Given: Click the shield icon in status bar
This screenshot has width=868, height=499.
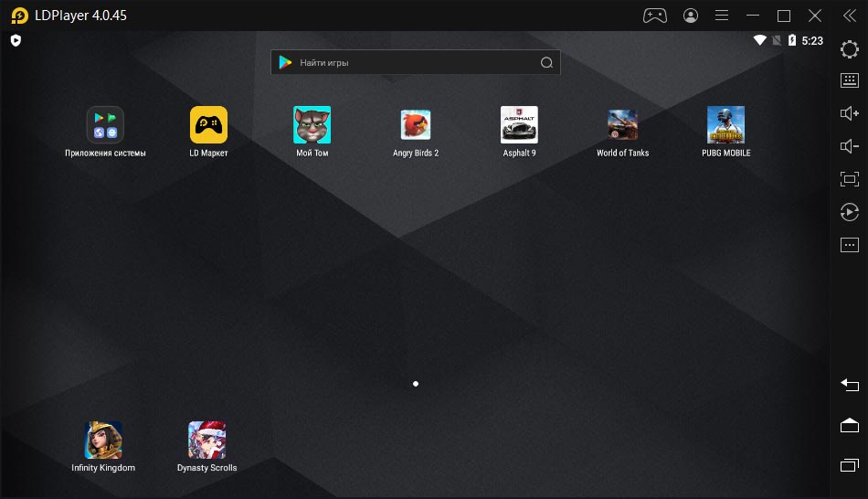Looking at the screenshot, I should (x=16, y=40).
